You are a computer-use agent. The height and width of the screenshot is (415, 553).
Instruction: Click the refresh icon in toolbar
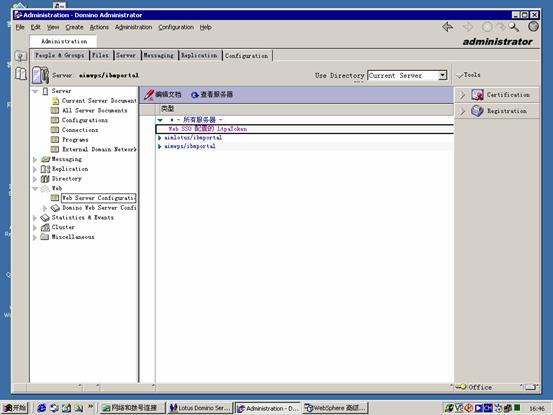pyautogui.click(x=501, y=27)
